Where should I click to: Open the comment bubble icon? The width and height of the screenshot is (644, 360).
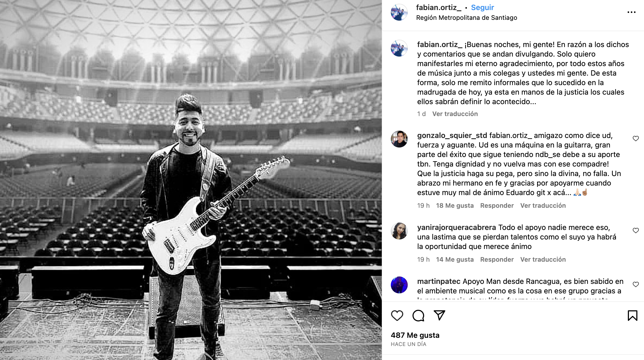(x=418, y=316)
